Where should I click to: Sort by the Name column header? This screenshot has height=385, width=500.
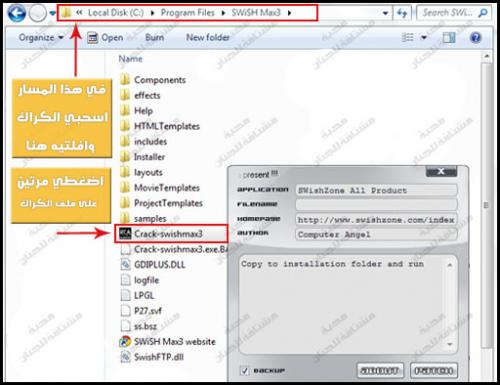click(130, 59)
